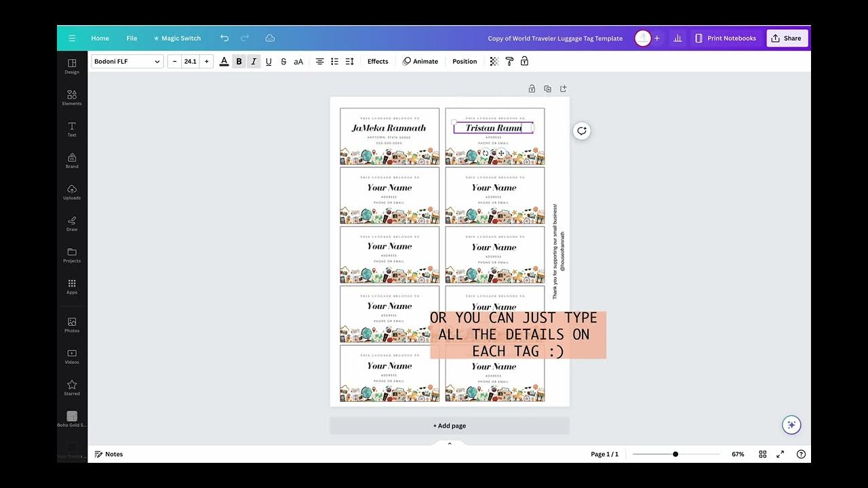
Task: Open the Videos sidebar panel
Action: pos(72,357)
